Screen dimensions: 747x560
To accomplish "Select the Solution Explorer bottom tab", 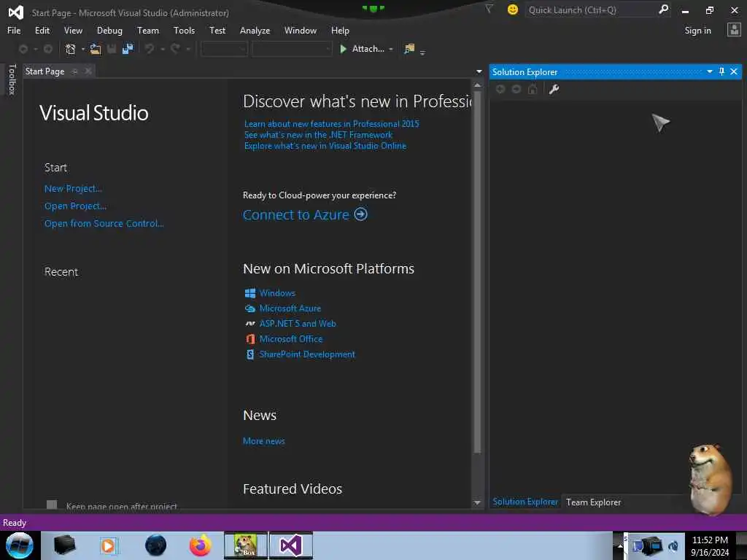I will pos(525,502).
